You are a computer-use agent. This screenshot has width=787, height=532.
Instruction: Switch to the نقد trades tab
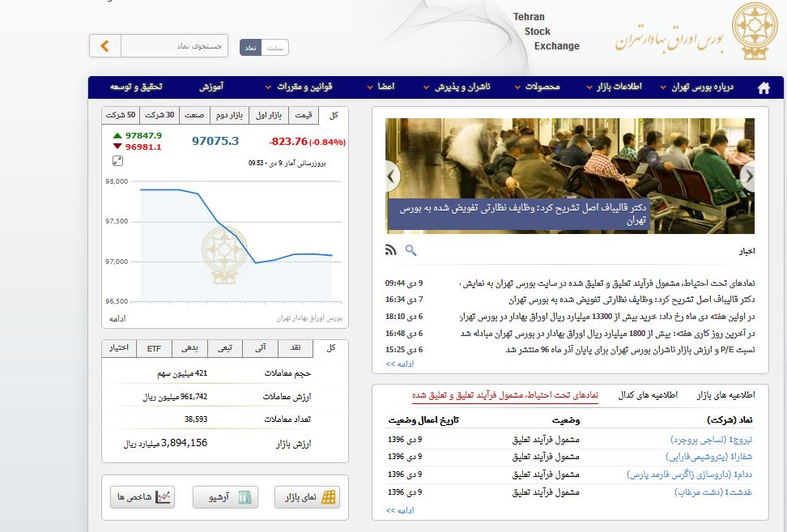(x=296, y=348)
